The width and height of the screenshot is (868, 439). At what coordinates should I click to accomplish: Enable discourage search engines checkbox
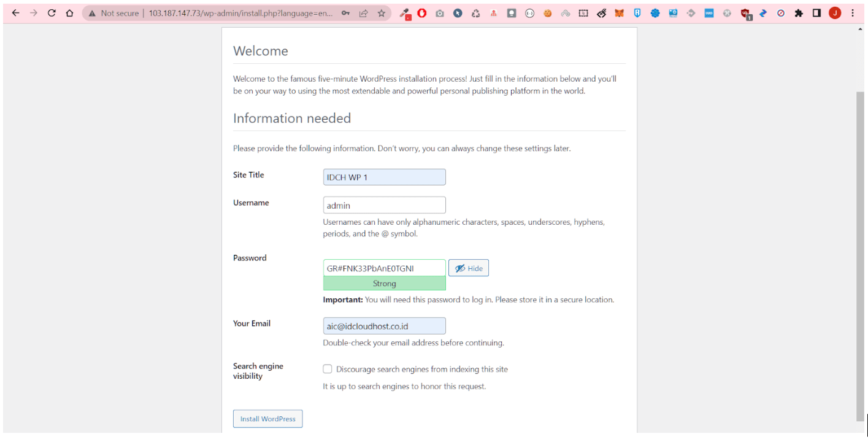click(x=328, y=369)
